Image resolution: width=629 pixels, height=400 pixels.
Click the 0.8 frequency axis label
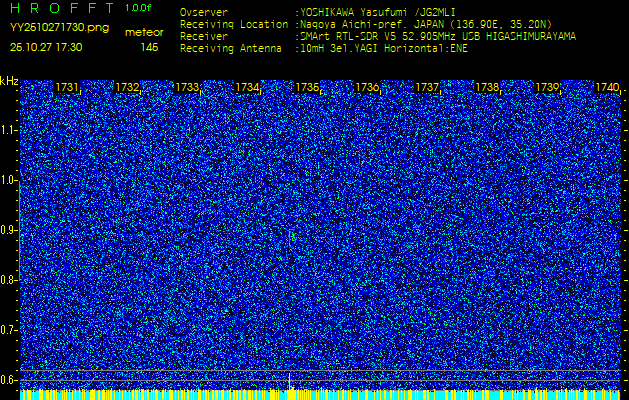coord(9,280)
